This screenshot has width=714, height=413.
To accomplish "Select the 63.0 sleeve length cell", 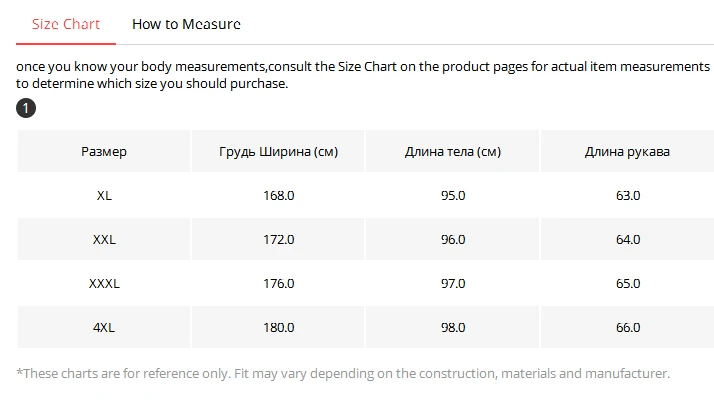I will point(627,195).
